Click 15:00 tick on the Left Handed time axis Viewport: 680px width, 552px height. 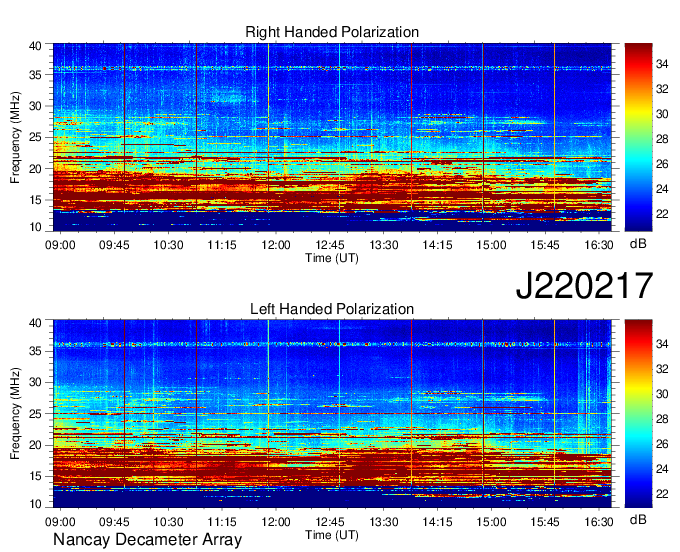pyautogui.click(x=491, y=522)
